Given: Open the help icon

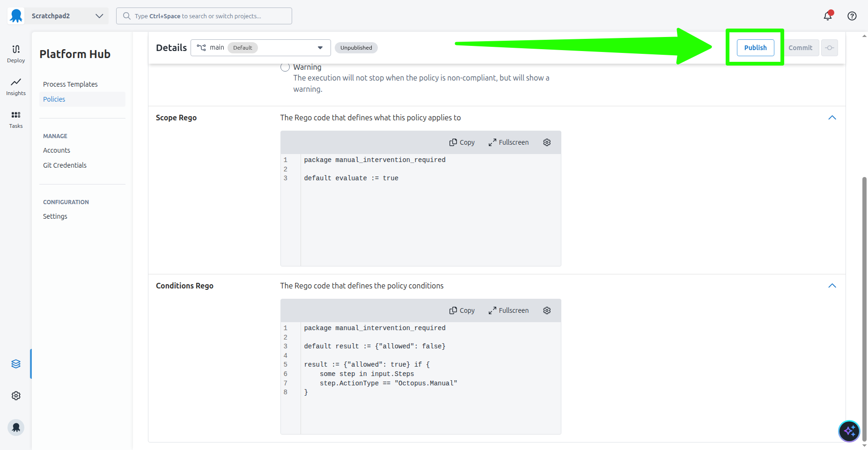Looking at the screenshot, I should pyautogui.click(x=852, y=15).
